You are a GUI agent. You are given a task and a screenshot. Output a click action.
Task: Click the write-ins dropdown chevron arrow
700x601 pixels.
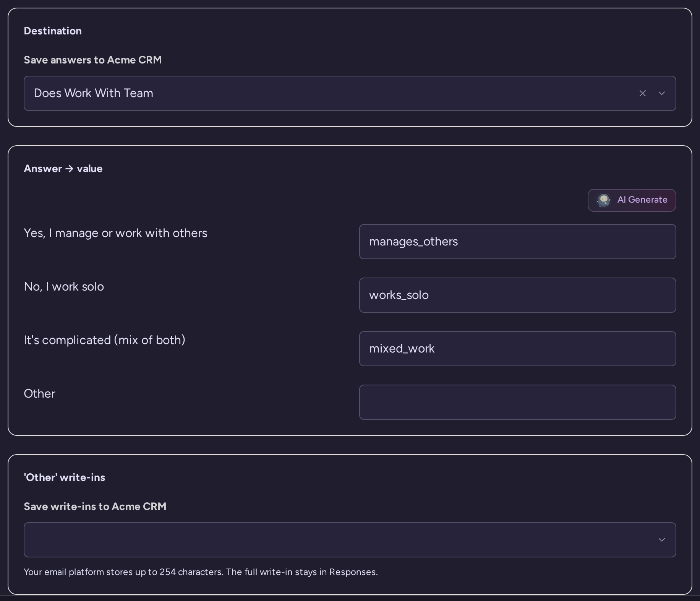pos(662,540)
